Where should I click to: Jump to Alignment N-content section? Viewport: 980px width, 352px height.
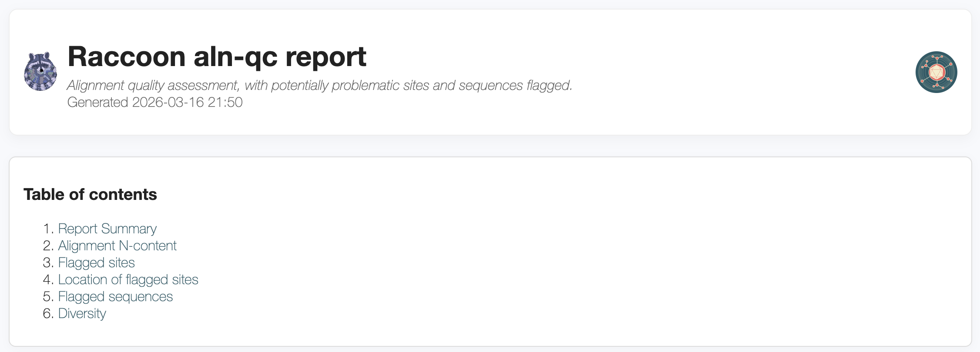point(117,246)
